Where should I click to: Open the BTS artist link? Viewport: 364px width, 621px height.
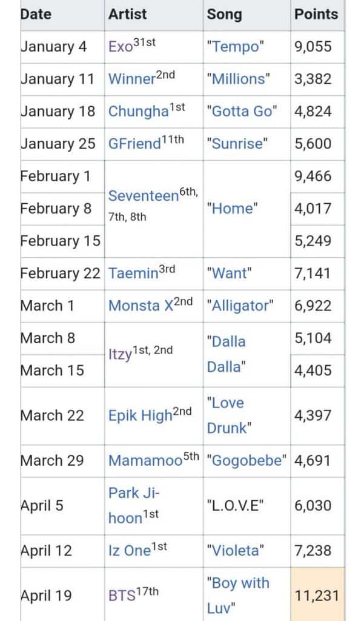123,596
